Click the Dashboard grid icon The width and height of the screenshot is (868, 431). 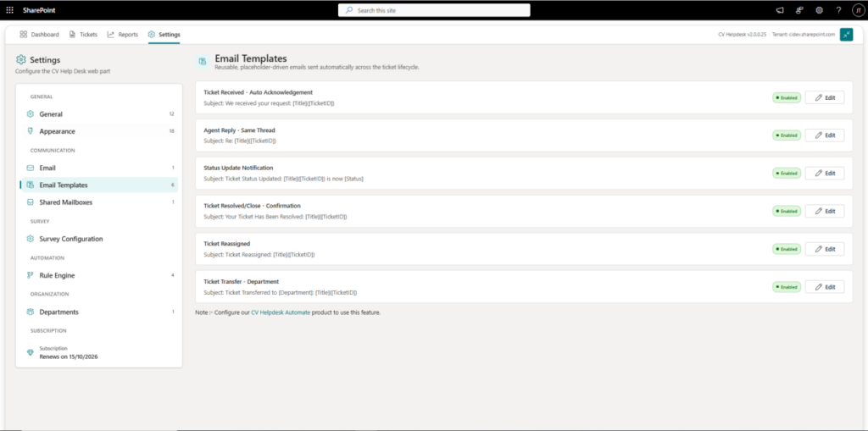coord(23,35)
